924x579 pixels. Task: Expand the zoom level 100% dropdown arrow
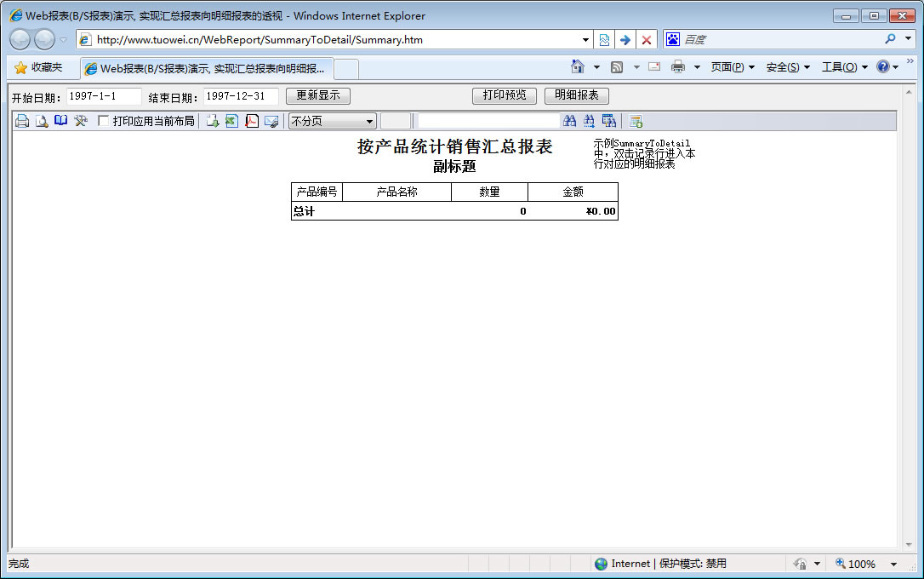(x=893, y=564)
